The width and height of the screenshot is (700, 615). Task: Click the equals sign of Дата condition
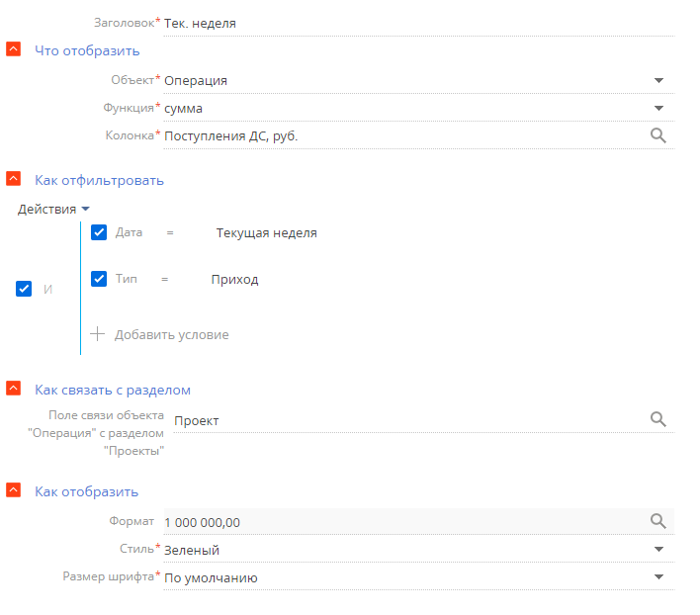click(x=170, y=232)
